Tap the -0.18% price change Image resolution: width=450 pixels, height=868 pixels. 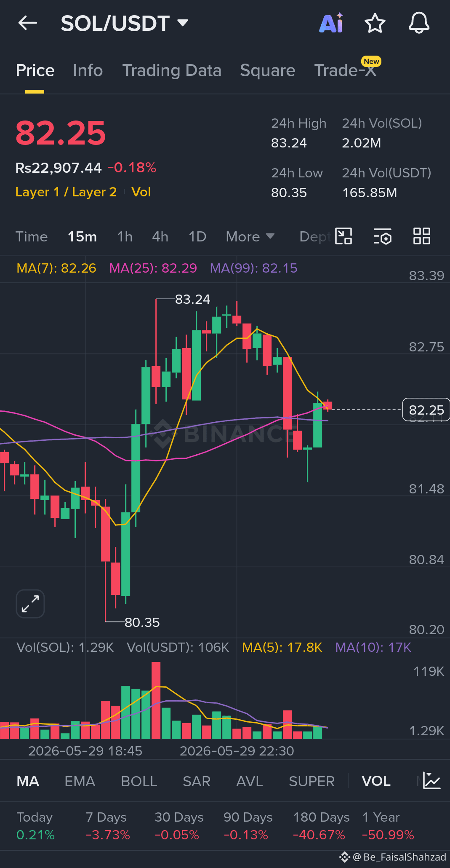pyautogui.click(x=132, y=168)
